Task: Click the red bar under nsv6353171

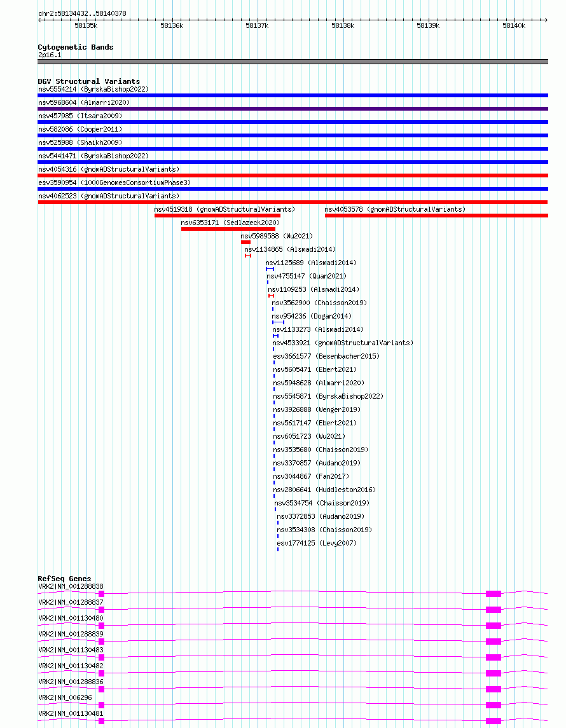Action: [x=228, y=229]
